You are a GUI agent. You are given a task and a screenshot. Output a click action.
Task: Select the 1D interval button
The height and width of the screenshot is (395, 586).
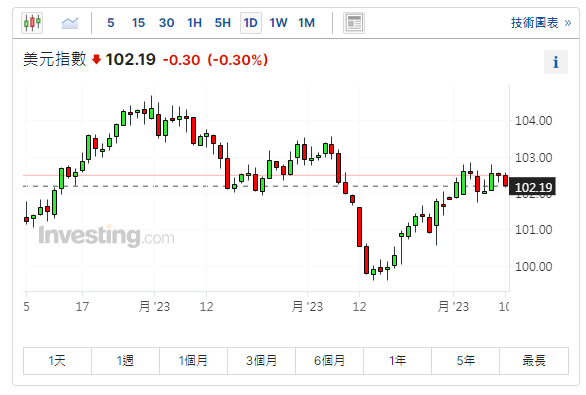251,23
